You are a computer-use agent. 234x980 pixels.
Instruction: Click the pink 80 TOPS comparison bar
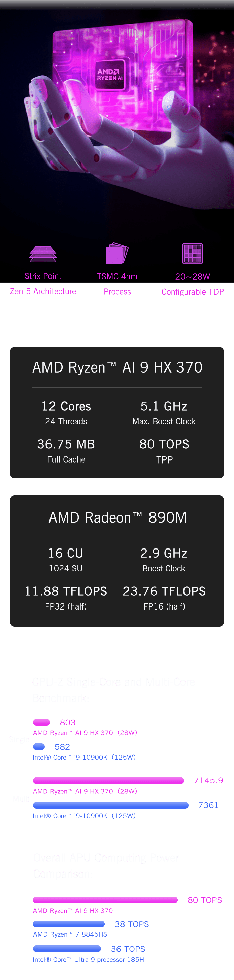click(x=105, y=900)
